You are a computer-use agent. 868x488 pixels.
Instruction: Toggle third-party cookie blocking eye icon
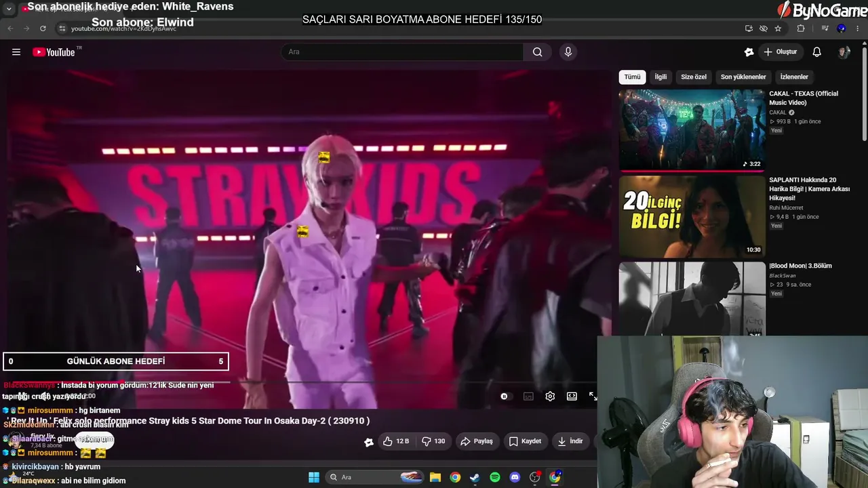pos(764,28)
